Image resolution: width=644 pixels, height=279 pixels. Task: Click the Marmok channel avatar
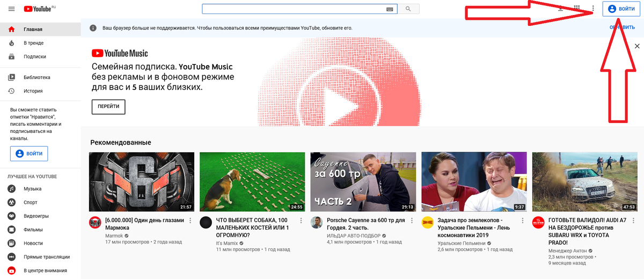coord(95,223)
